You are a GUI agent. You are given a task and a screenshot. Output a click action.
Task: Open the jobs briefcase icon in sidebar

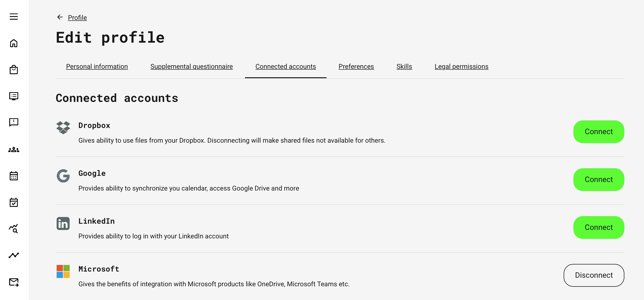(14, 69)
